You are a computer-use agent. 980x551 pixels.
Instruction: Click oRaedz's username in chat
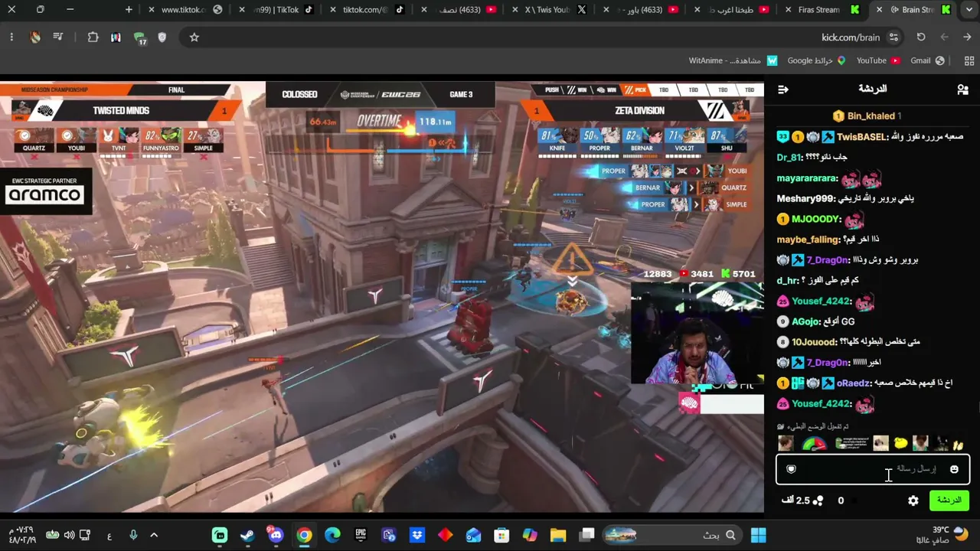click(853, 383)
